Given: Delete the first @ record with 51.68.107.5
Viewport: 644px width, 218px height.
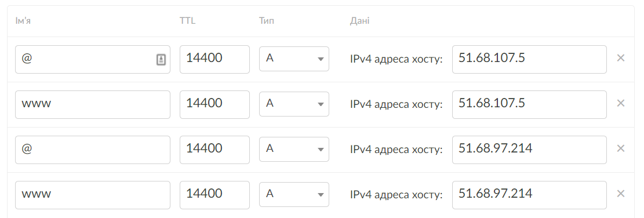Looking at the screenshot, I should click(x=621, y=59).
